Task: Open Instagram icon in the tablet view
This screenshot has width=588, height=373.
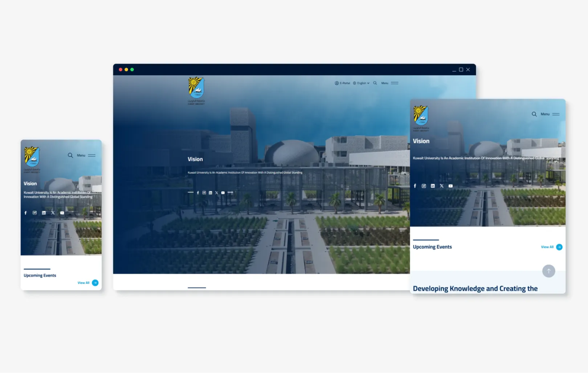Action: tap(424, 186)
